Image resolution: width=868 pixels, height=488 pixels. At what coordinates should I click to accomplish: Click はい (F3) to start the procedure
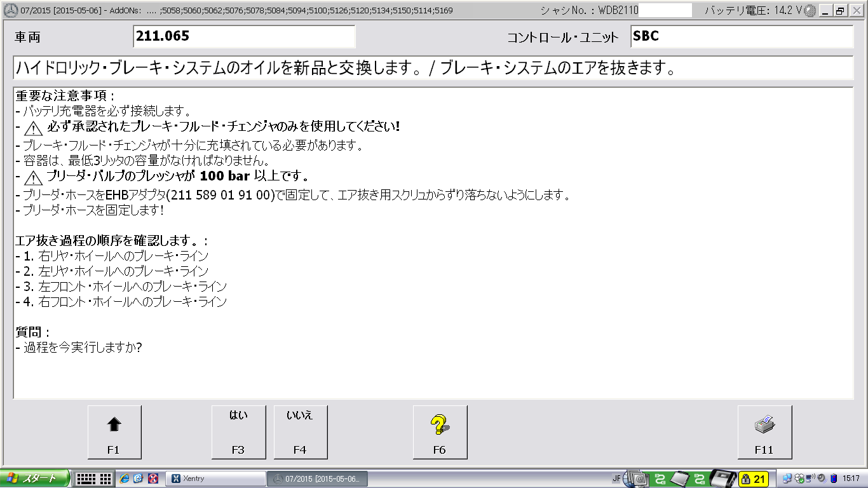[x=238, y=431]
